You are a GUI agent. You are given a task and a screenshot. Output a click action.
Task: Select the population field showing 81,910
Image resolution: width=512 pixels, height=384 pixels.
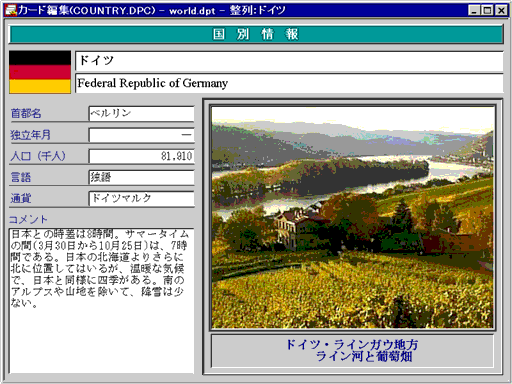click(142, 156)
